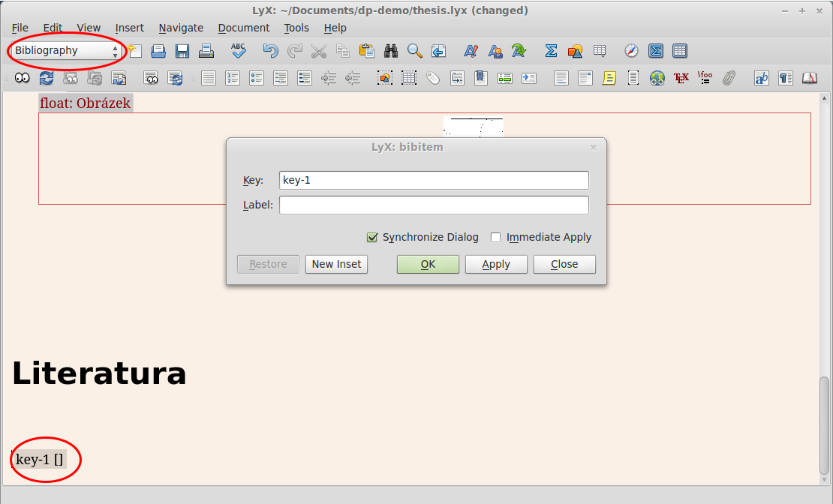
Task: Click into the Label text field
Action: [434, 205]
